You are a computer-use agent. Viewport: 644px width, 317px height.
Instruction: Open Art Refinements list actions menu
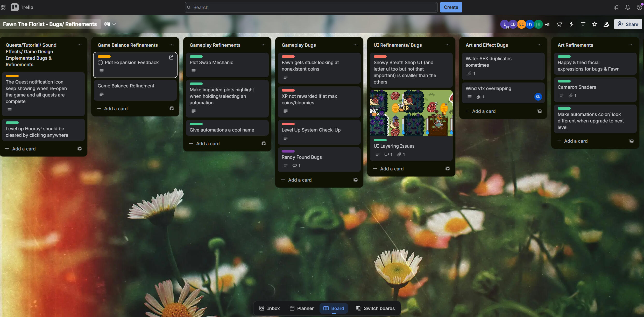pos(631,45)
